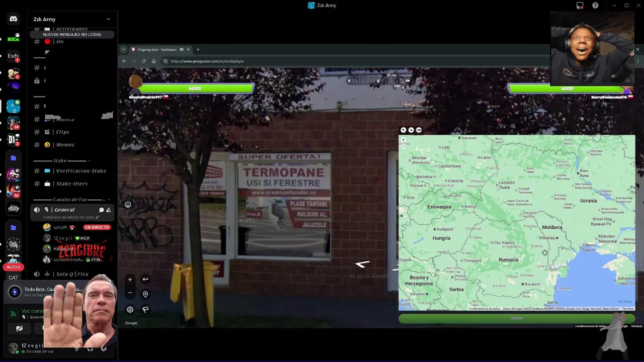The height and width of the screenshot is (362, 644).
Task: Click GleefulPrairie997 health bar
Action: tap(195, 88)
